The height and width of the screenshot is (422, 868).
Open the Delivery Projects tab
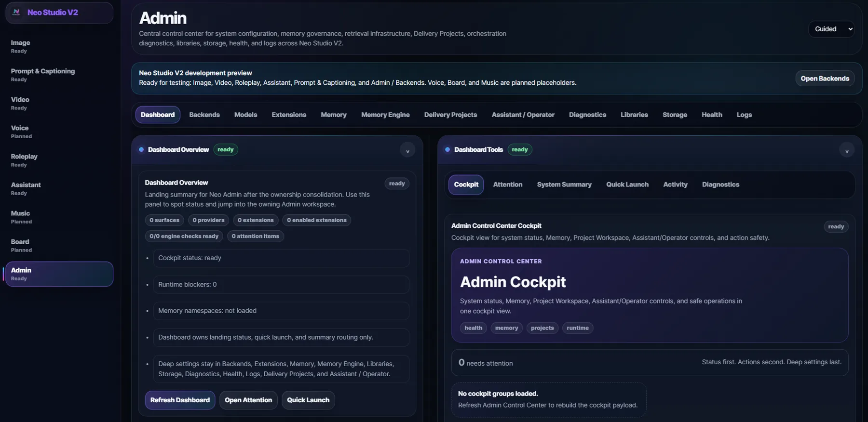click(450, 115)
